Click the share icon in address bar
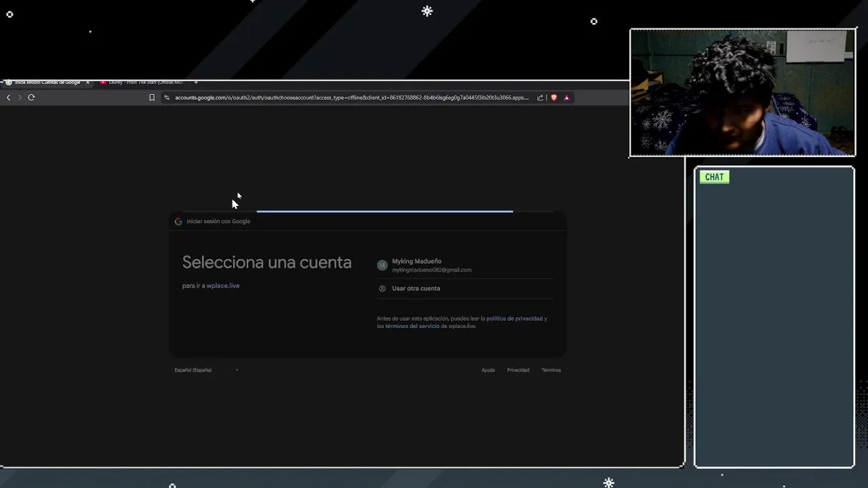Screen dimensions: 868x488 tap(540, 98)
